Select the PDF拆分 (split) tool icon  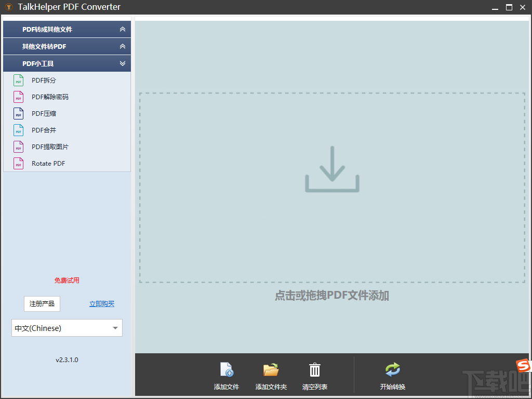tap(18, 80)
